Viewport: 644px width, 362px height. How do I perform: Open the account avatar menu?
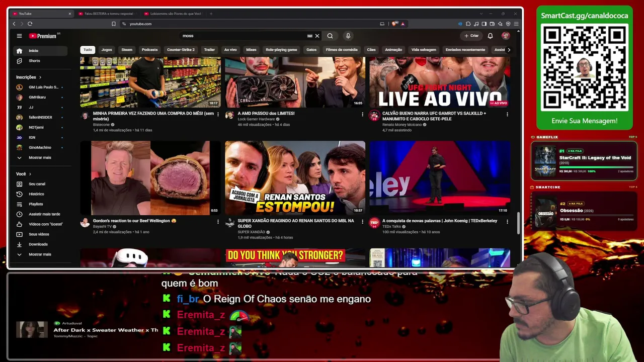506,36
